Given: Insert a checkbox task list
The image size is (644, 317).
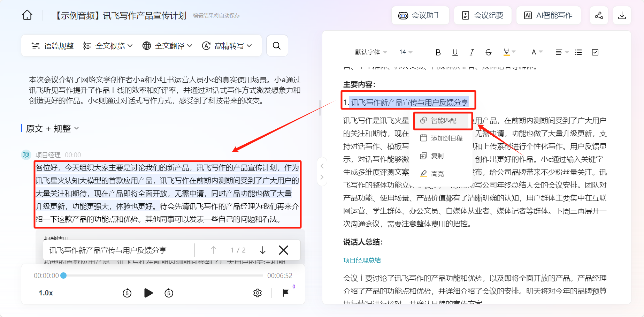Looking at the screenshot, I should coord(595,52).
